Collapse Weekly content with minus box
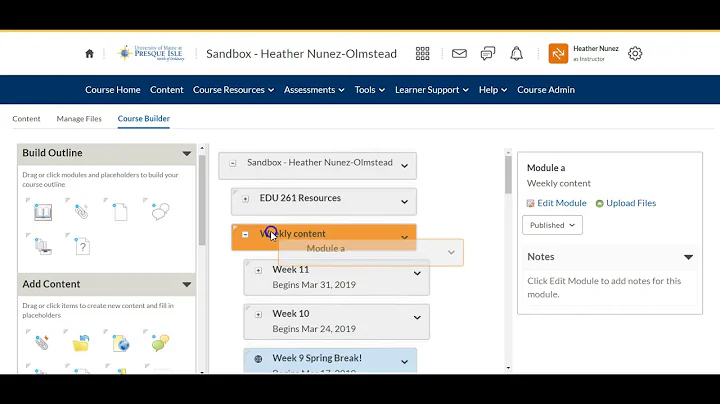 [245, 235]
